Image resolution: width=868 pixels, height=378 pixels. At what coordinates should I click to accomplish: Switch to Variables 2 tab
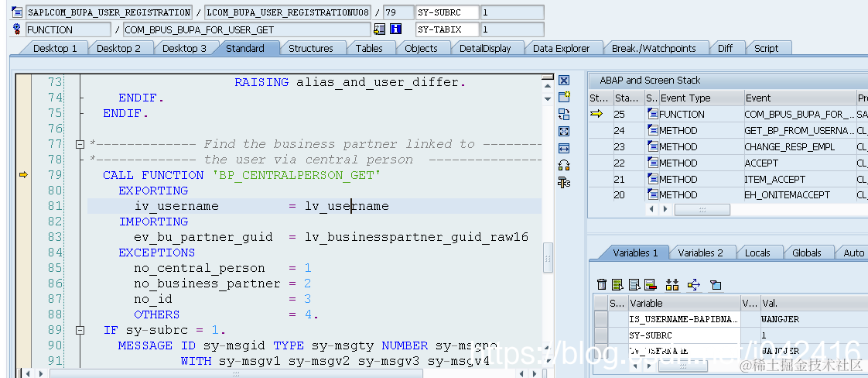point(700,253)
